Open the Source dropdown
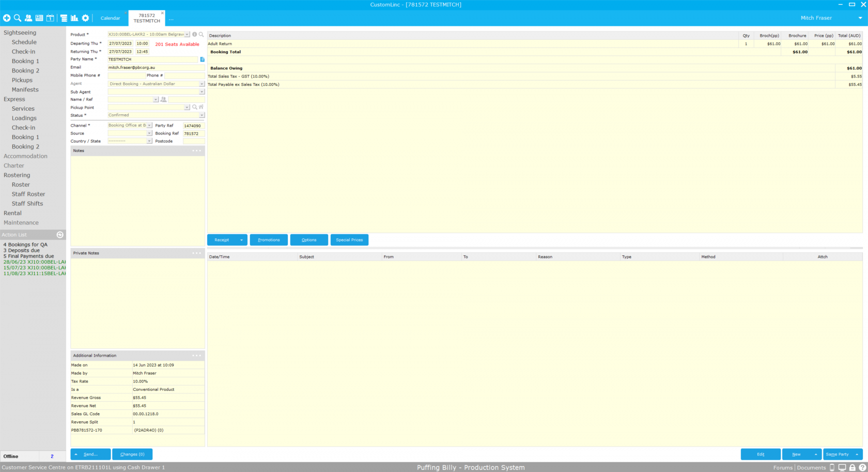This screenshot has height=472, width=868. (x=149, y=133)
